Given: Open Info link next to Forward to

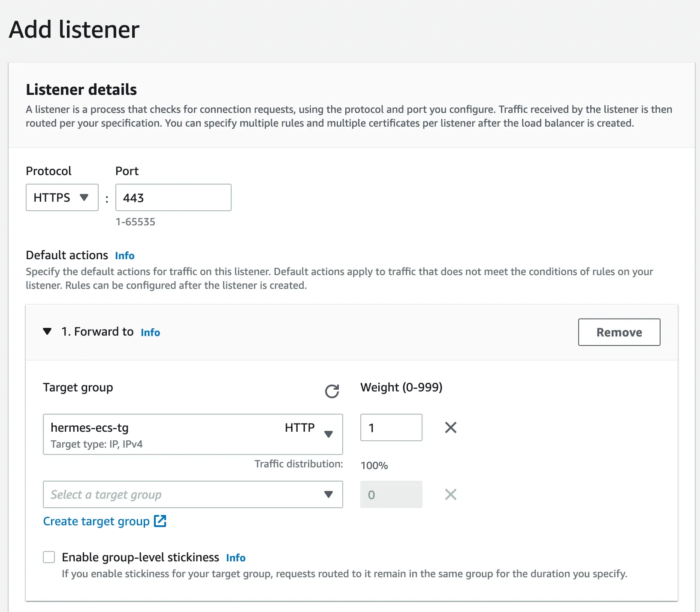Looking at the screenshot, I should coord(150,333).
